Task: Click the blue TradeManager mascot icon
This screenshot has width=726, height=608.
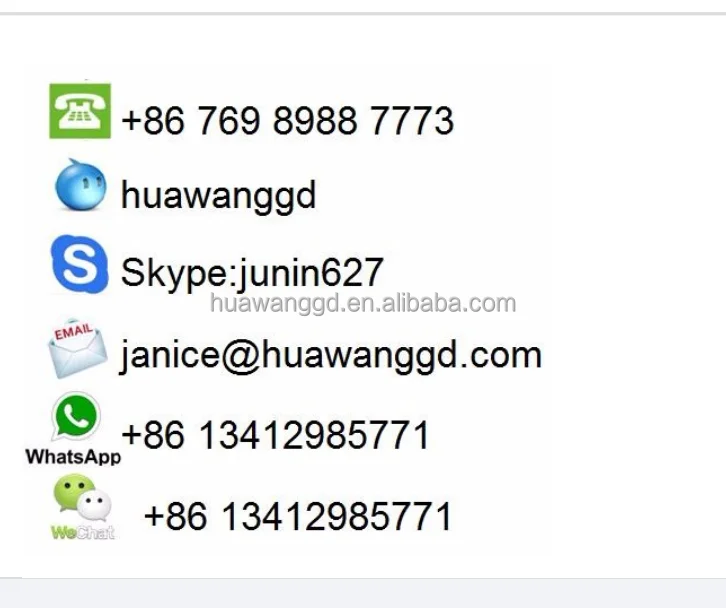Action: (81, 185)
